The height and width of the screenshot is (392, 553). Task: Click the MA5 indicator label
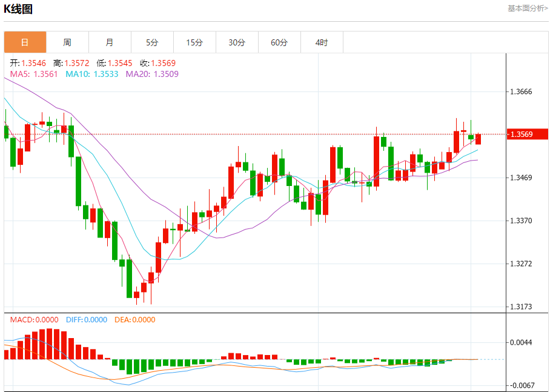tap(34, 74)
